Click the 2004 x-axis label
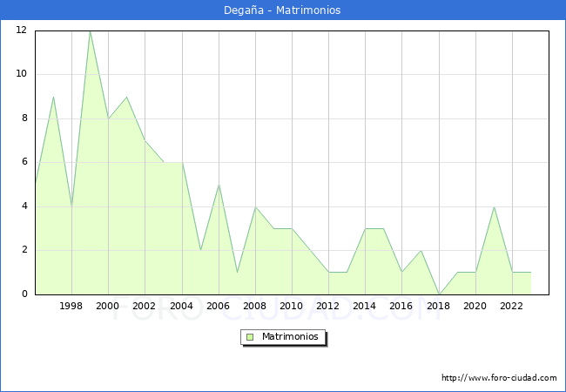The image size is (566, 392). tap(181, 307)
